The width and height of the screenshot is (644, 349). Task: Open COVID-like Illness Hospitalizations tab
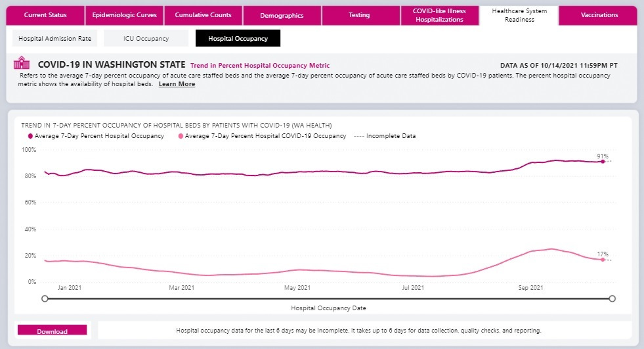(x=439, y=15)
